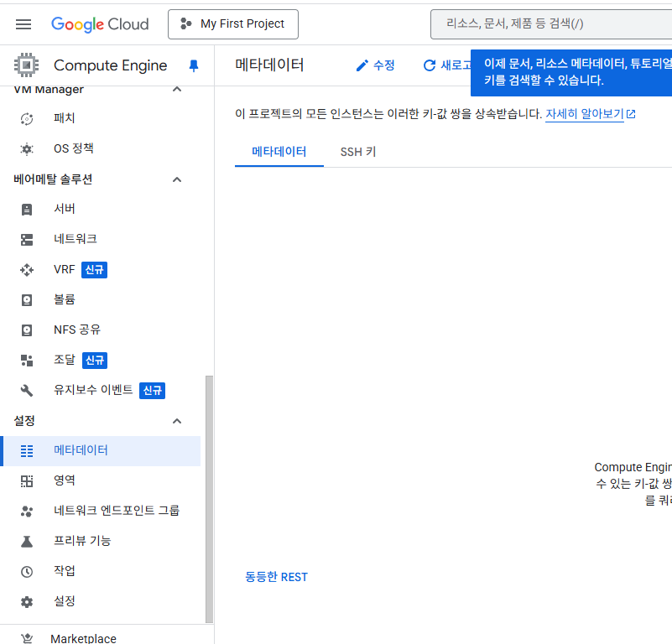This screenshot has height=644, width=672.
Task: Click the Compute Engine chip icon
Action: [x=27, y=65]
